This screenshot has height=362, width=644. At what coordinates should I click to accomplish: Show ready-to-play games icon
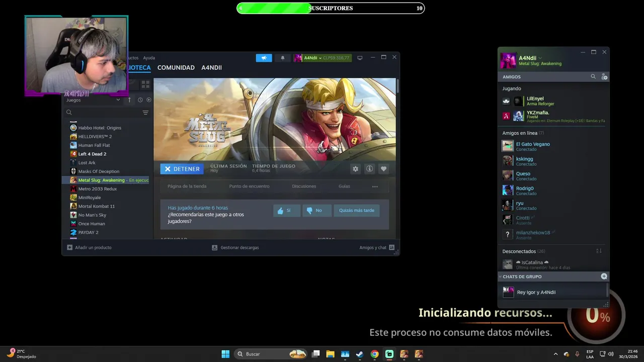(148, 100)
